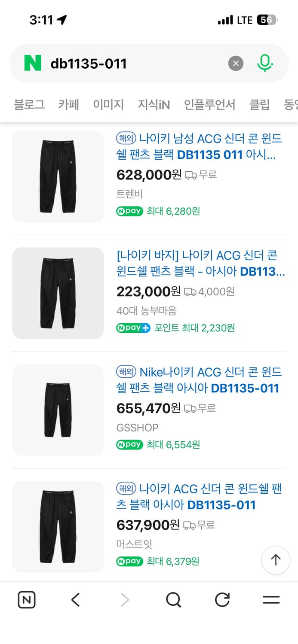Tap the 클립 tab in category bar
The width and height of the screenshot is (298, 644).
coord(259,104)
